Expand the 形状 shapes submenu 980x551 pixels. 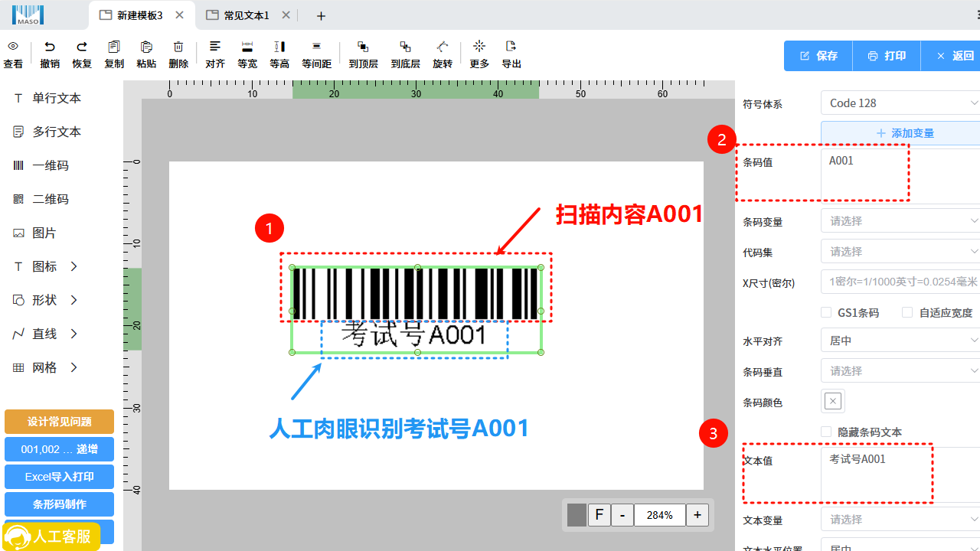tap(74, 300)
